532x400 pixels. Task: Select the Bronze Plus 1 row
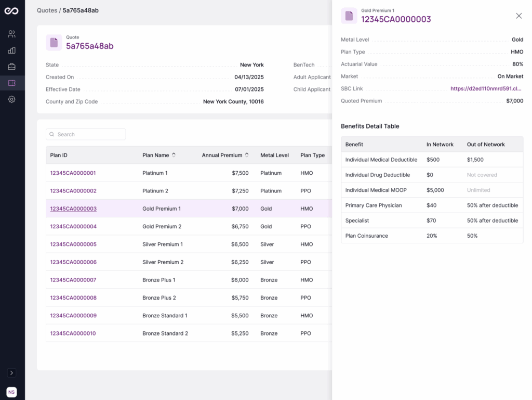[158, 280]
